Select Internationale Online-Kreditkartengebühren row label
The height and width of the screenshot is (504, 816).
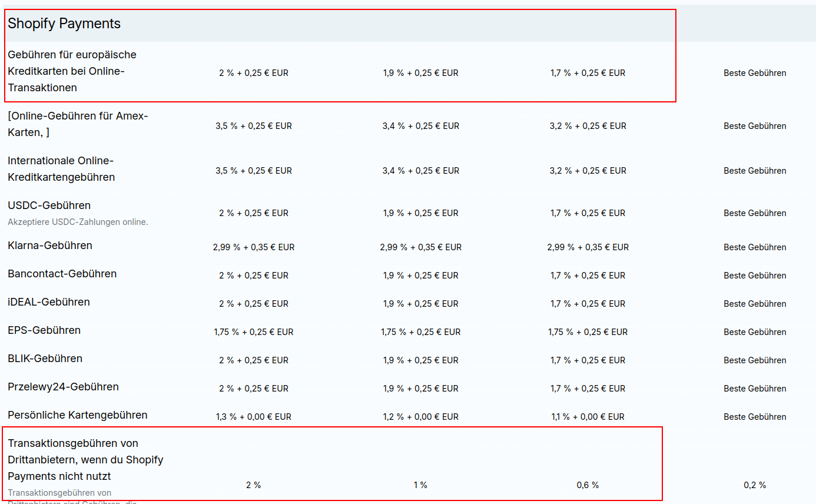pos(61,169)
